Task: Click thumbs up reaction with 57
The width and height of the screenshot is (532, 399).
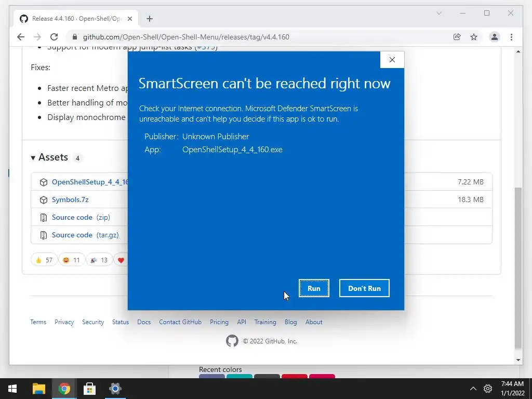Action: [x=44, y=260]
